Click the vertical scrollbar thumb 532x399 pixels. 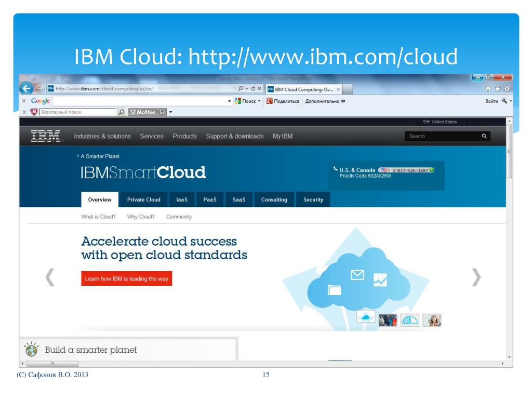[x=509, y=151]
